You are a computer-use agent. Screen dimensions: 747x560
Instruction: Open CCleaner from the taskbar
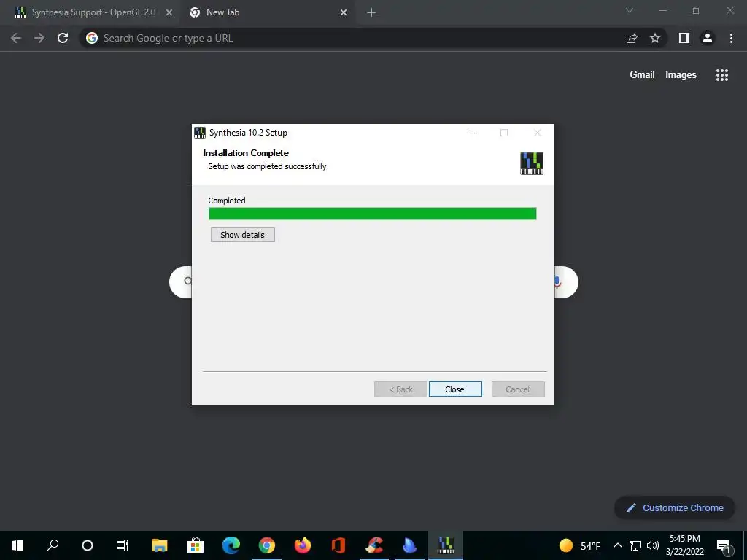pos(374,545)
